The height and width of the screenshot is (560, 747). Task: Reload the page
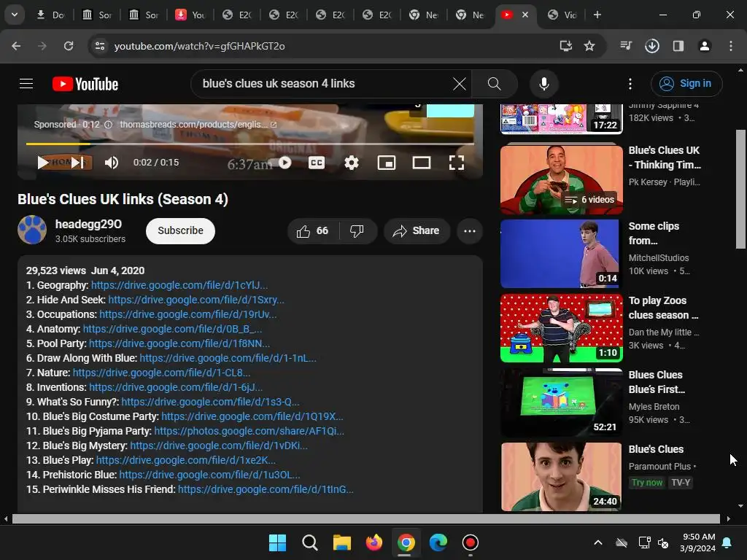click(69, 46)
